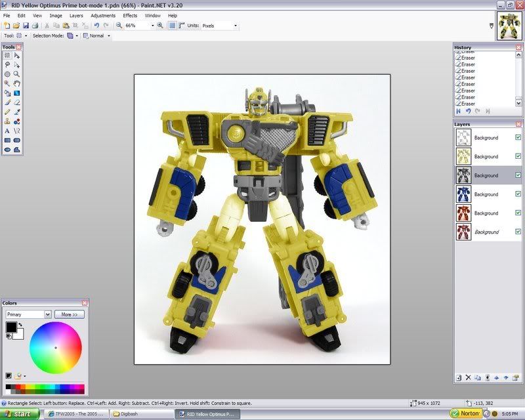
Task: Select the Recolor tool
Action: [x=17, y=121]
